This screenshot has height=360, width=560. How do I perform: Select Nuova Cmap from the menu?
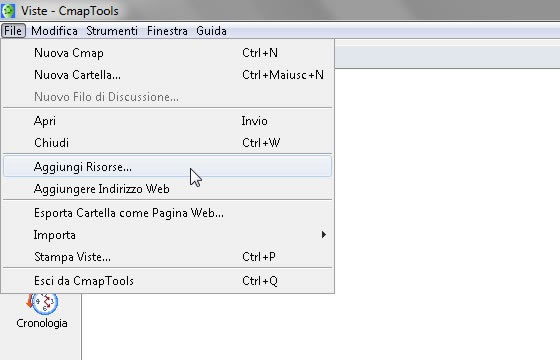click(x=168, y=53)
